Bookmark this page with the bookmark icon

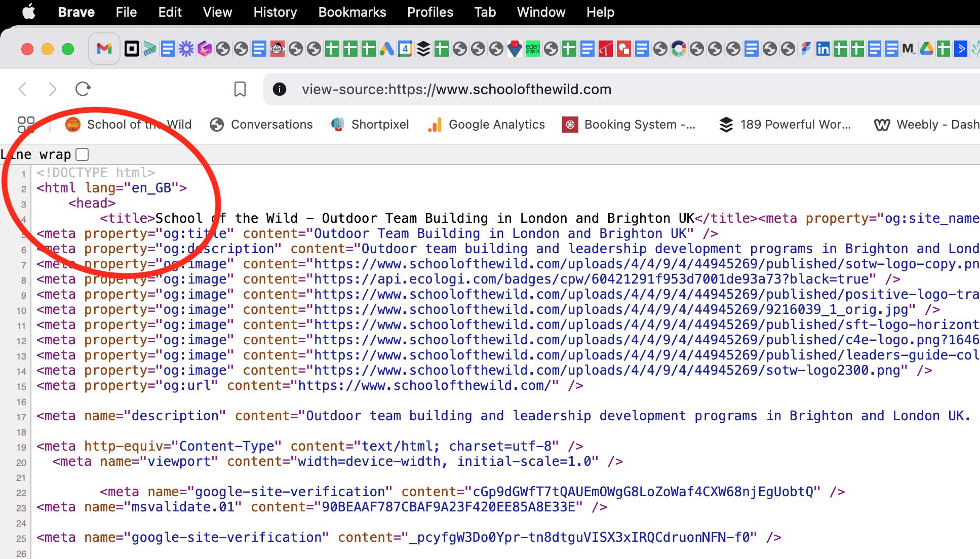(x=240, y=89)
